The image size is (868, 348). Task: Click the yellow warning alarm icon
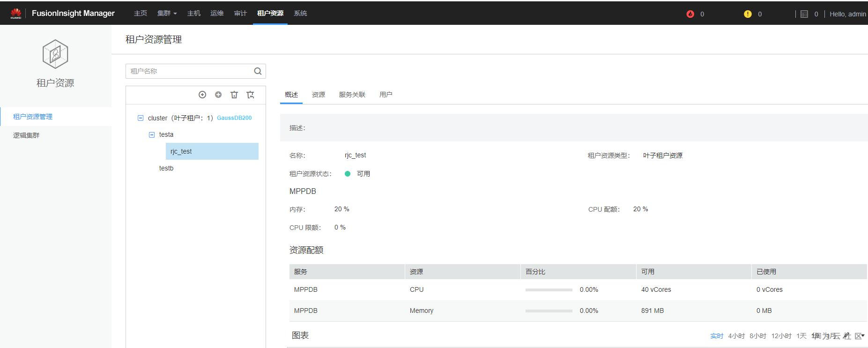coord(748,14)
